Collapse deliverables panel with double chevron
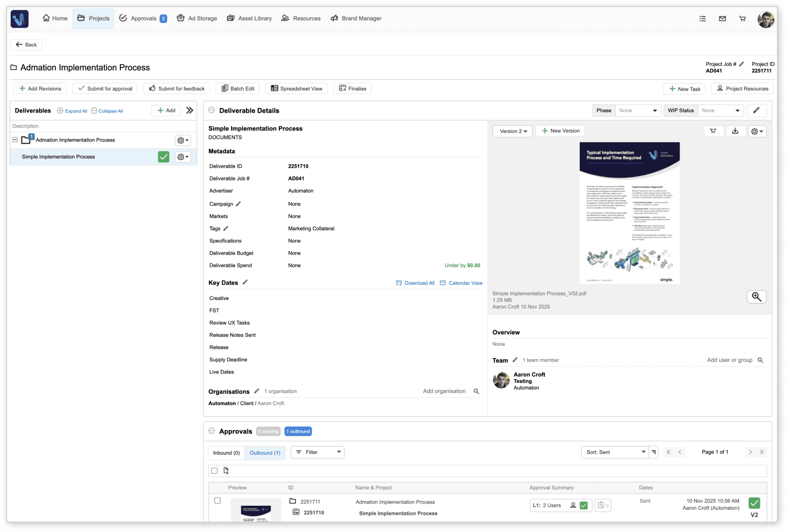The image size is (787, 532). coord(190,111)
